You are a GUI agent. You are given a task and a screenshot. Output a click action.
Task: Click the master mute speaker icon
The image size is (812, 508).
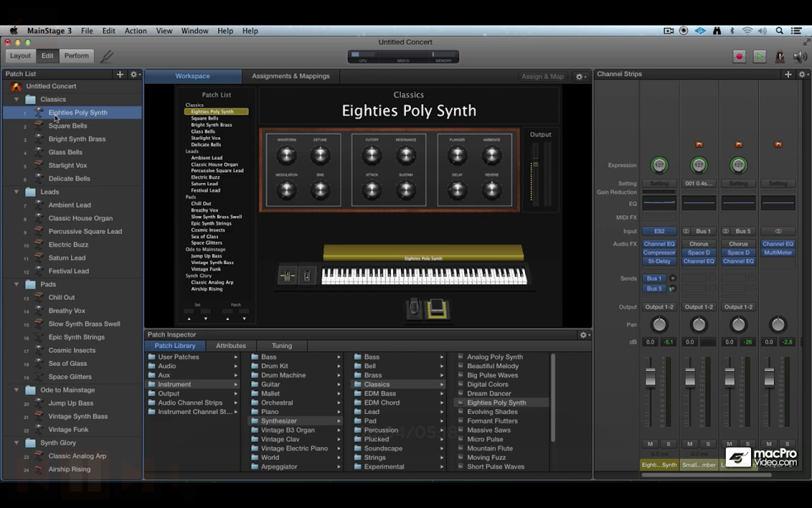[800, 56]
